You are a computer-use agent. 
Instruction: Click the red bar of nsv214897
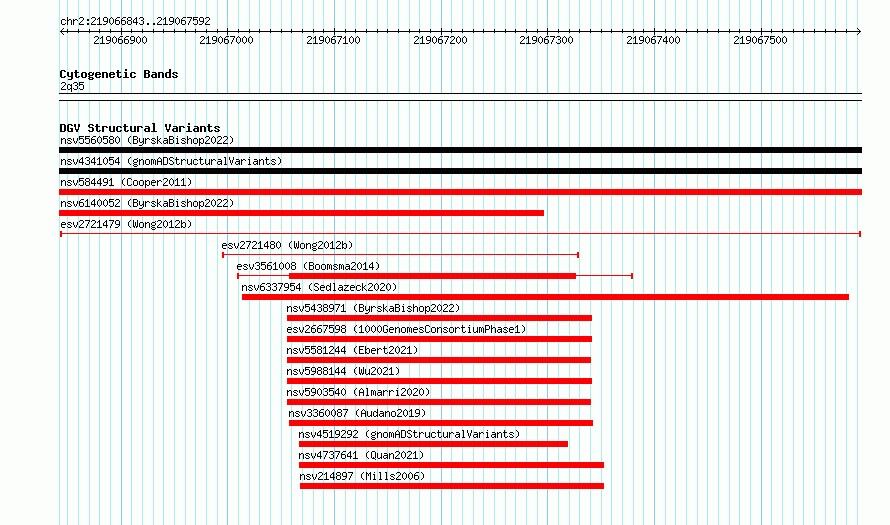pyautogui.click(x=452, y=486)
